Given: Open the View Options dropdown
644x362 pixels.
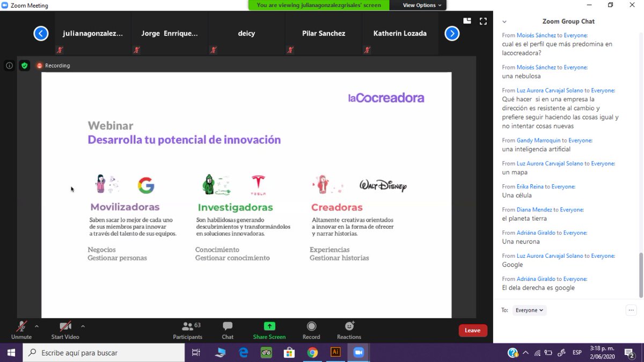Looking at the screenshot, I should coord(422,5).
